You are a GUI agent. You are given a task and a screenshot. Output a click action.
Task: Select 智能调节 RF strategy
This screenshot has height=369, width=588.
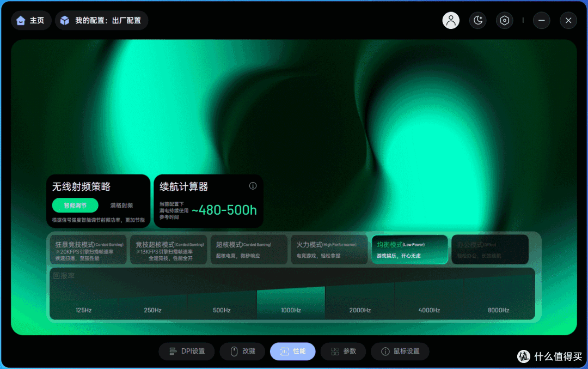tap(75, 205)
